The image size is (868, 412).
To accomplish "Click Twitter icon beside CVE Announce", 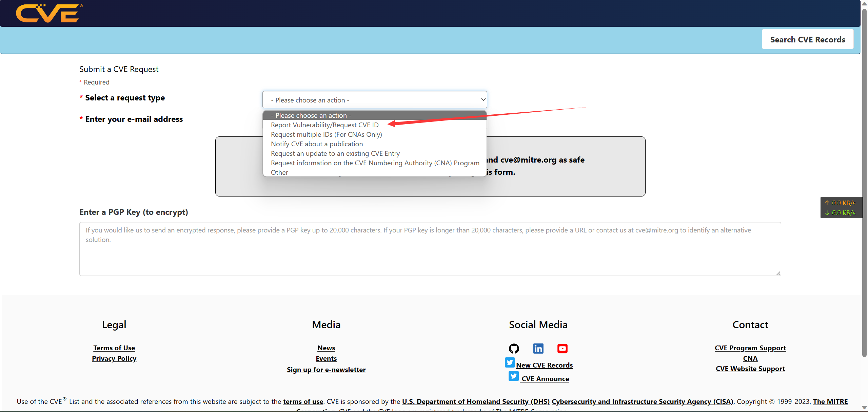I will point(513,376).
